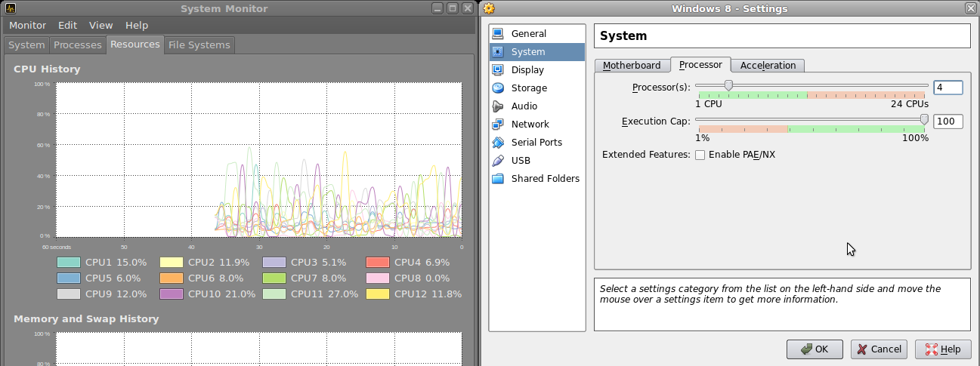Open the View menu in System Monitor
Image resolution: width=980 pixels, height=366 pixels.
click(x=100, y=25)
